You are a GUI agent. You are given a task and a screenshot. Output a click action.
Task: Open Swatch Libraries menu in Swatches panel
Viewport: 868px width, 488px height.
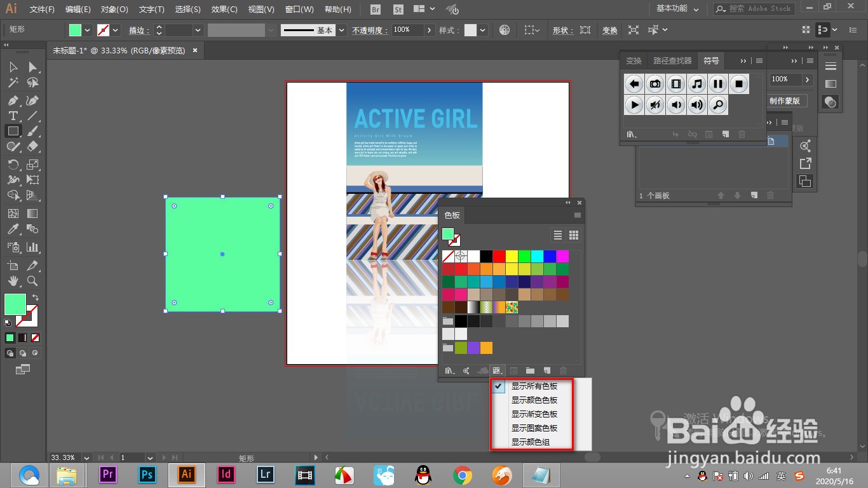450,370
